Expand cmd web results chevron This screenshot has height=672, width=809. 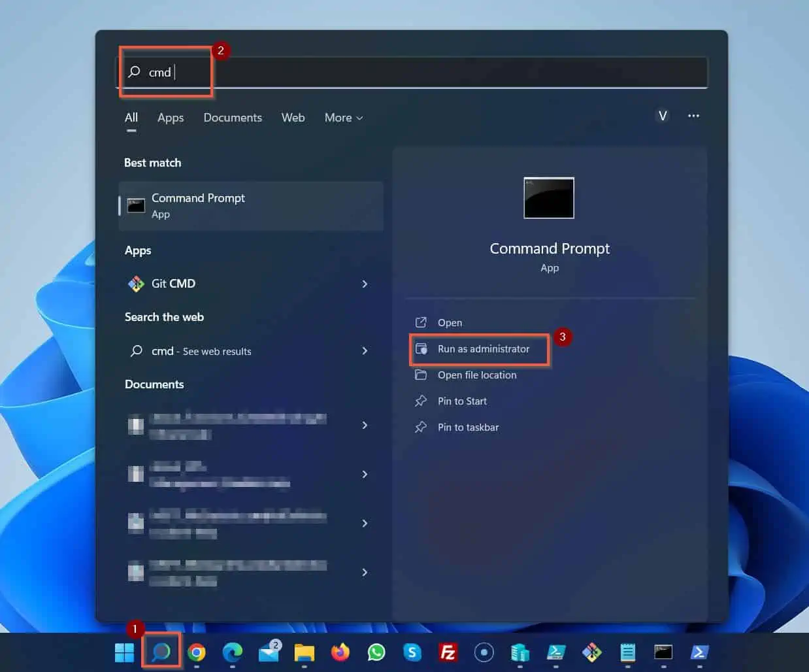click(x=365, y=351)
